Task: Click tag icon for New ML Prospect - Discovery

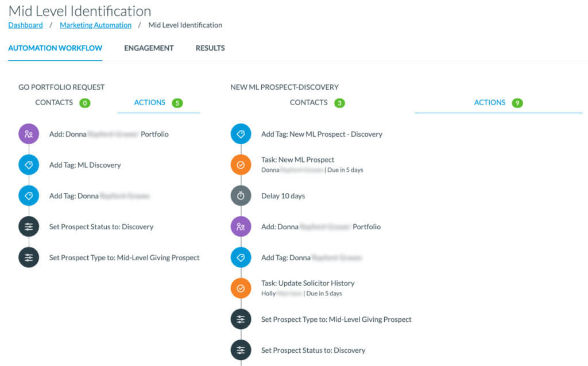Action: pos(241,134)
